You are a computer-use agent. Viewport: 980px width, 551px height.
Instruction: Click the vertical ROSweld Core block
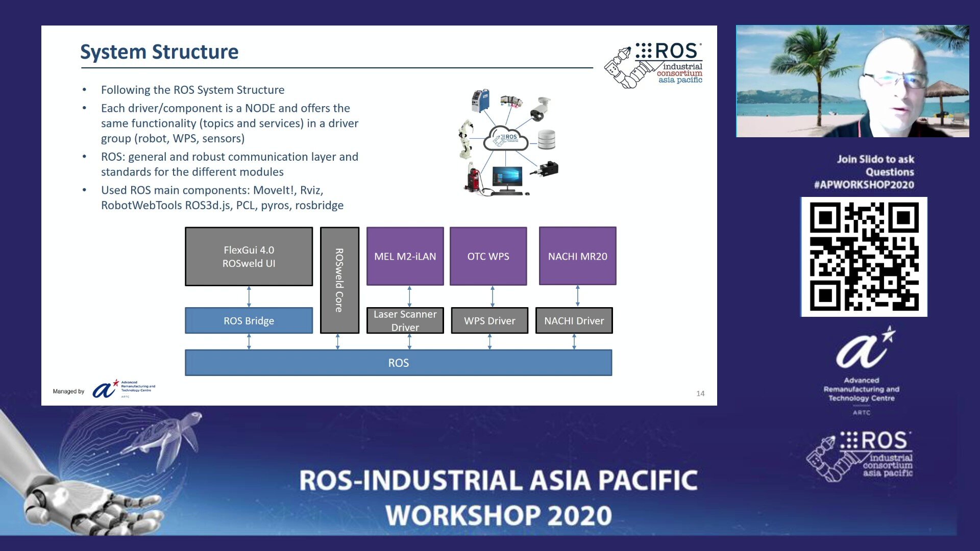339,280
